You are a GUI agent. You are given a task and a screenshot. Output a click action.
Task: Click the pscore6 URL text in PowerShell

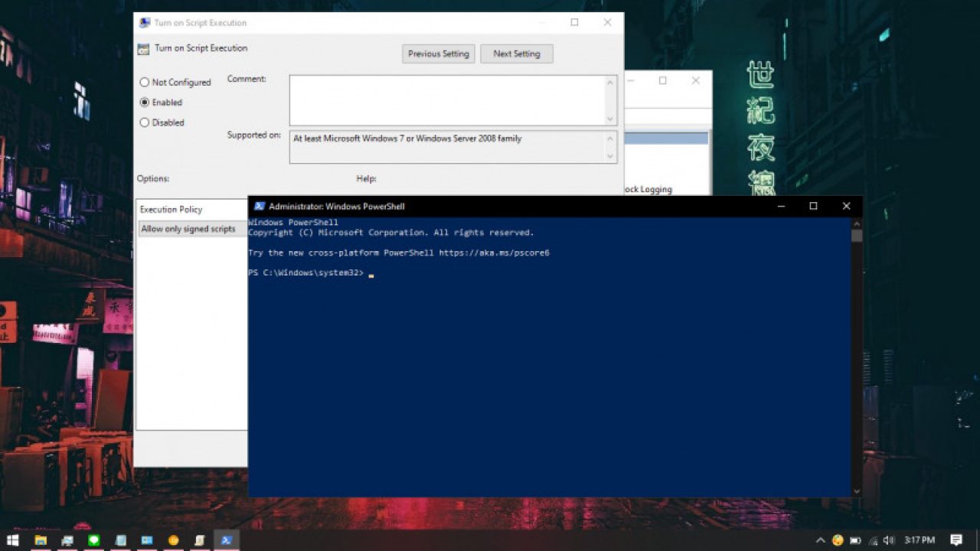(x=494, y=253)
